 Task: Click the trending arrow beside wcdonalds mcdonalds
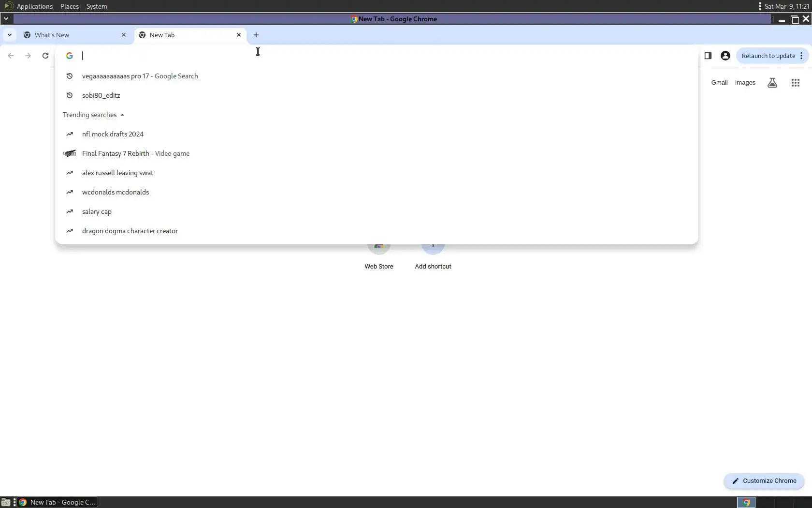tap(70, 192)
